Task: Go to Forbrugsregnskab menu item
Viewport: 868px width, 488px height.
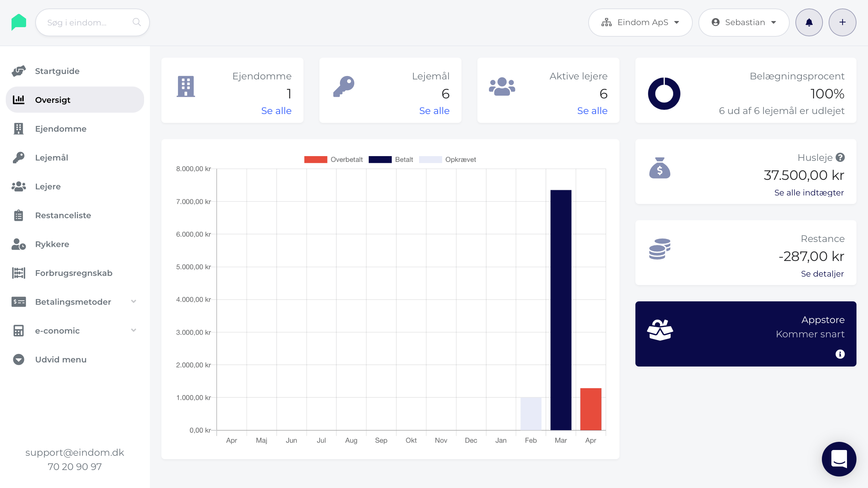Action: (74, 273)
